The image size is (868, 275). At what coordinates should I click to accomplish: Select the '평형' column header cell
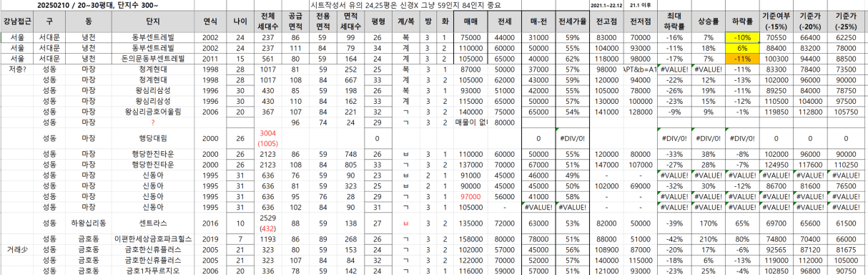(378, 21)
